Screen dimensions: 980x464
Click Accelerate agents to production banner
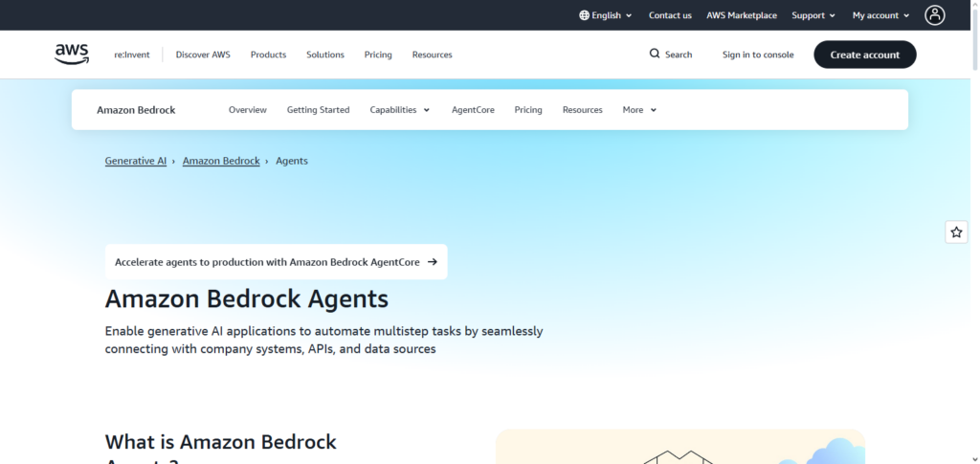(277, 262)
